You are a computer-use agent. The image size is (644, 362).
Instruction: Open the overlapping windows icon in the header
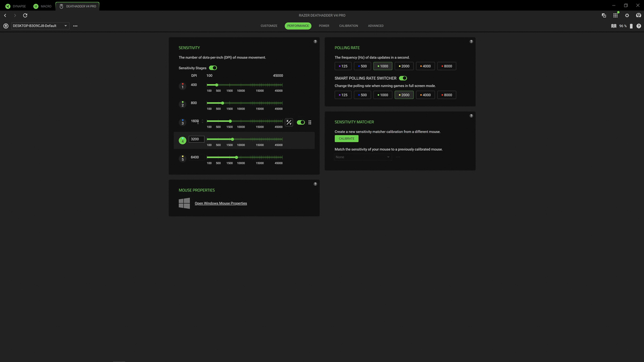pos(604,16)
